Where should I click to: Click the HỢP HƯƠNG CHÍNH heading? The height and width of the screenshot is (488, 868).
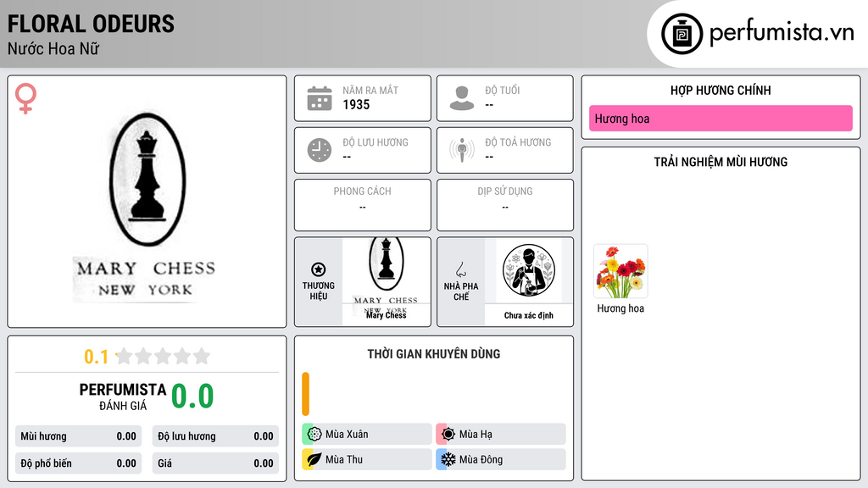[x=721, y=90]
